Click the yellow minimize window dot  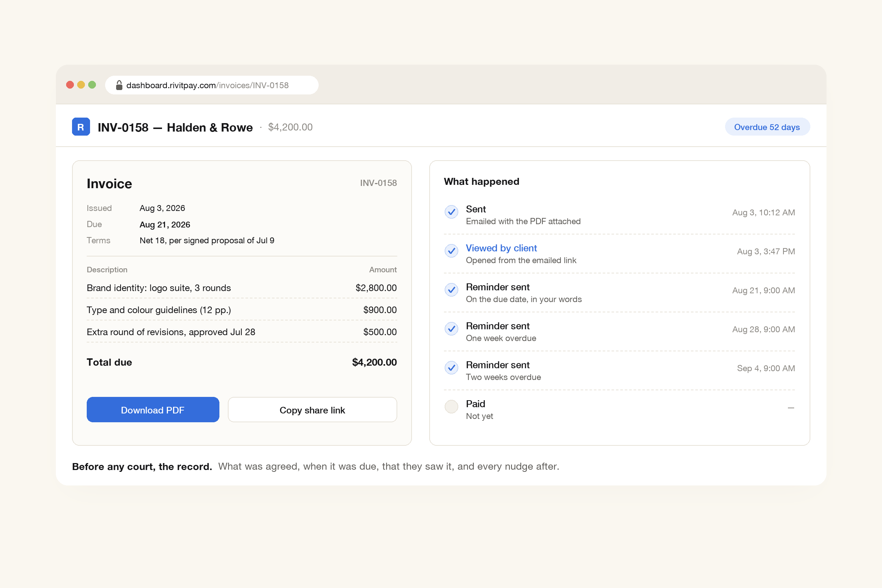[x=81, y=85]
